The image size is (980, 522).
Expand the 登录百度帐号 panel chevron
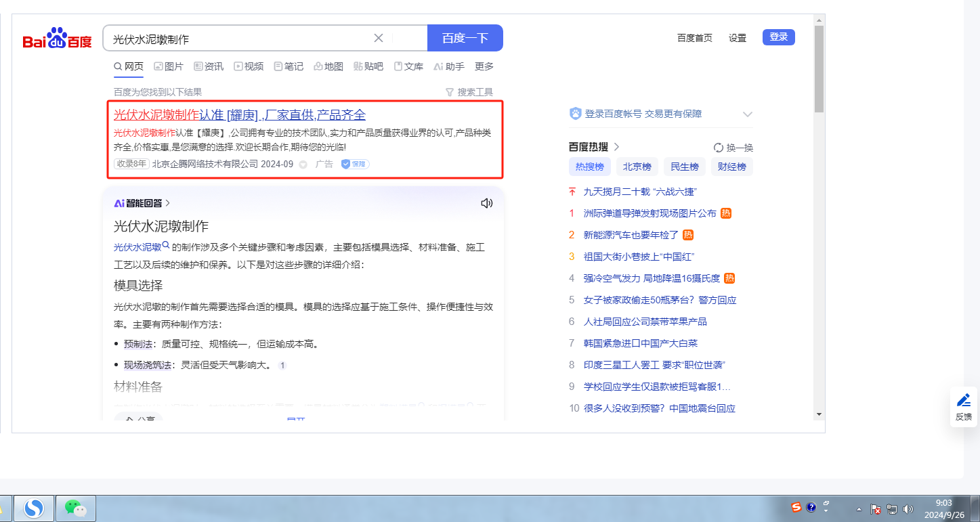click(x=748, y=114)
